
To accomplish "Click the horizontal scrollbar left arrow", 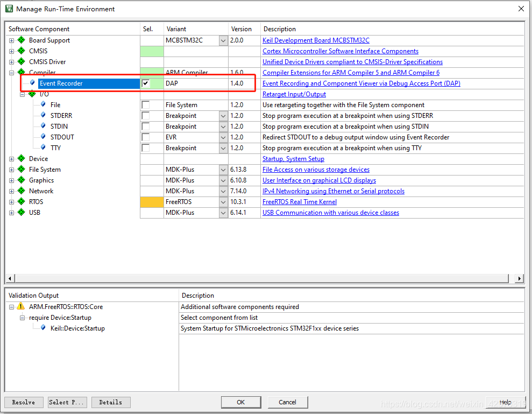I will [10, 278].
